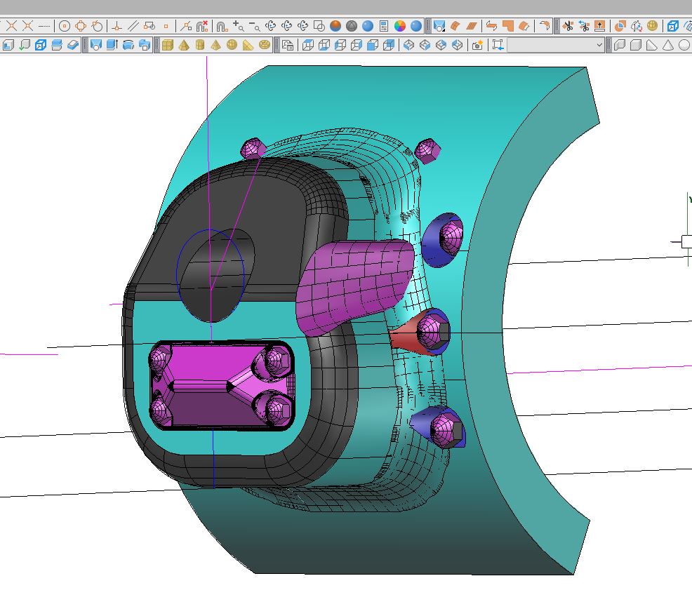Click the blue flat slab icon

point(73,45)
